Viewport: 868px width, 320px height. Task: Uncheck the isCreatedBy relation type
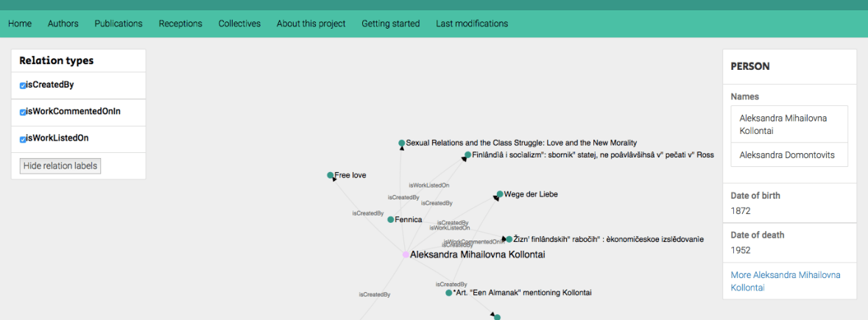(24, 85)
